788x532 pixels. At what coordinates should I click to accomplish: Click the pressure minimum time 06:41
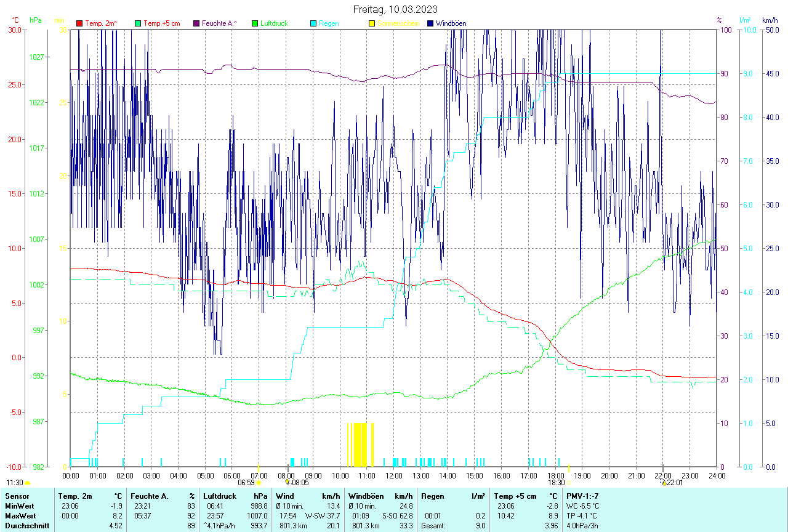coord(216,506)
